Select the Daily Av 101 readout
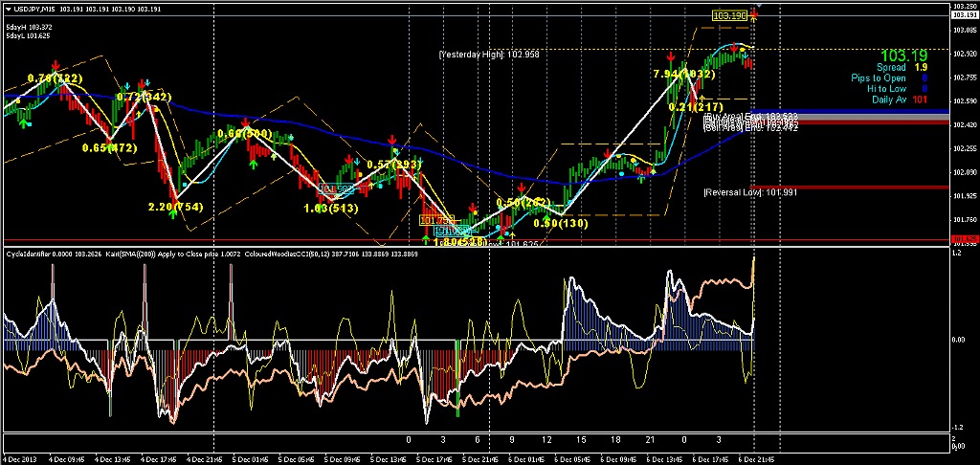Viewport: 980px width, 465px height. (x=900, y=100)
